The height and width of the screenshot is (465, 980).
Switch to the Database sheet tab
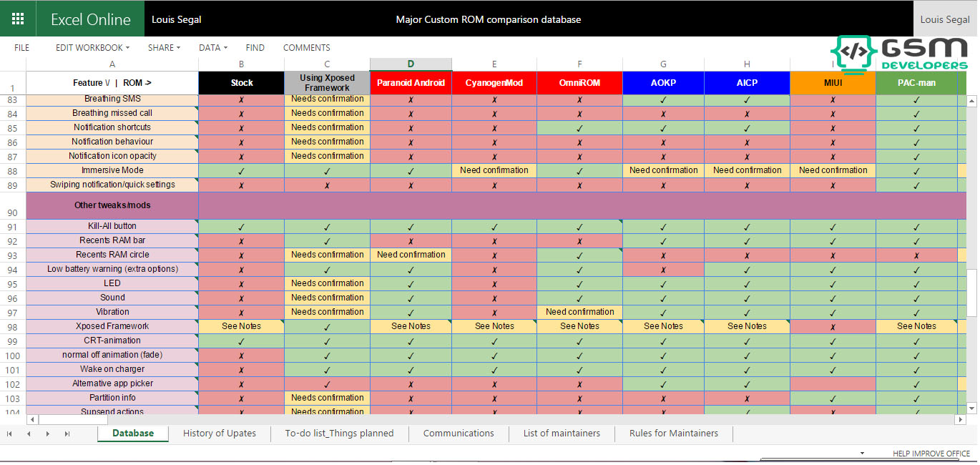coord(133,434)
